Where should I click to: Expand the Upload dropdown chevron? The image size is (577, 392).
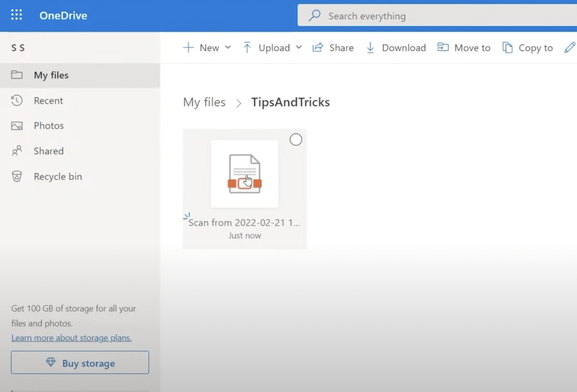click(x=299, y=47)
